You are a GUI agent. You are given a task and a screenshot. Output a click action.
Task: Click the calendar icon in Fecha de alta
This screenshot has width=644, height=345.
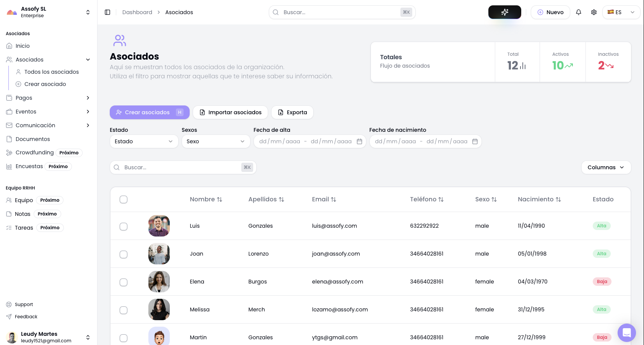click(x=359, y=141)
